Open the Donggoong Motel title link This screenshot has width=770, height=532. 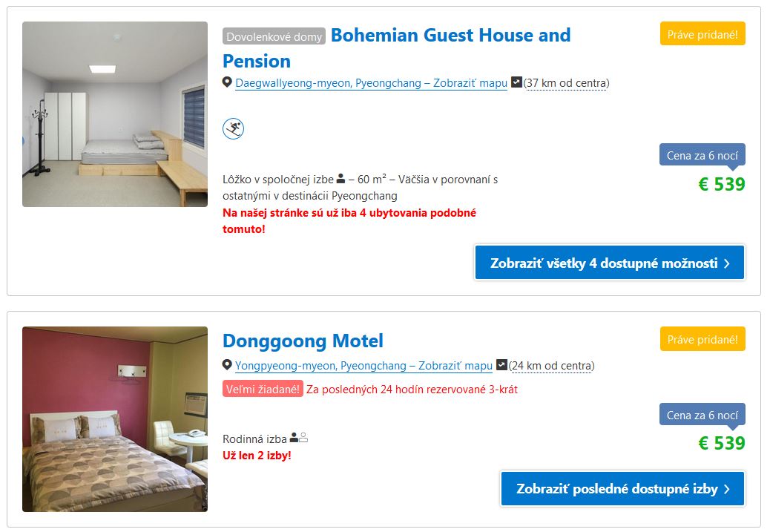(x=303, y=341)
